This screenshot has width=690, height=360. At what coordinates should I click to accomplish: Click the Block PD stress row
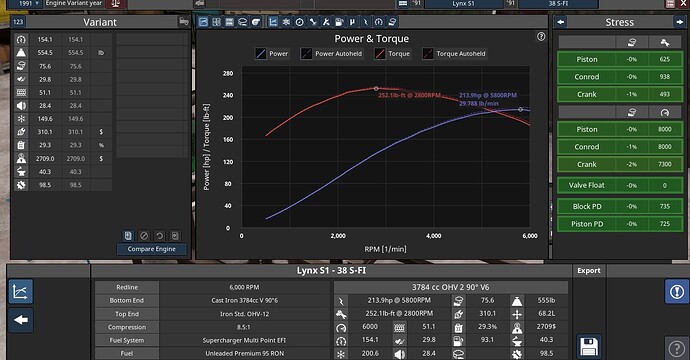coord(620,206)
